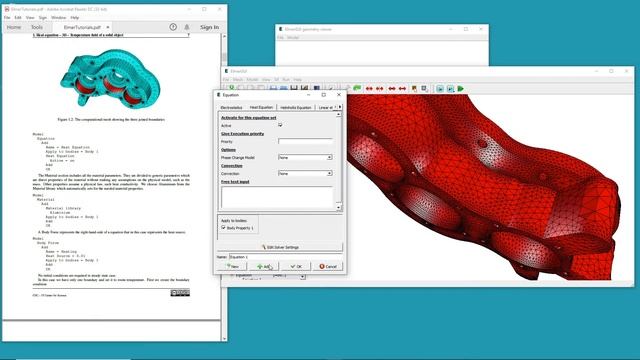Viewport: 640px width, 360px height.
Task: Click the Cancel button in Equation dialog
Action: point(328,266)
